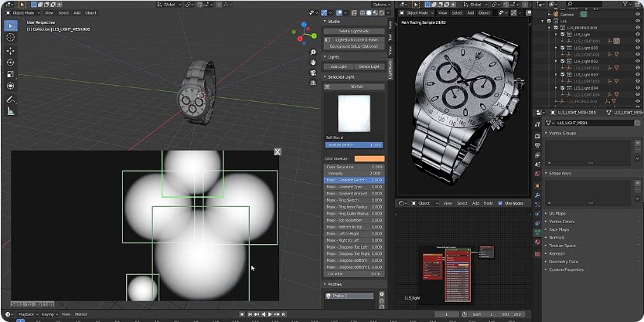This screenshot has width=644, height=322.
Task: Select the Measure tool
Action: click(x=11, y=111)
